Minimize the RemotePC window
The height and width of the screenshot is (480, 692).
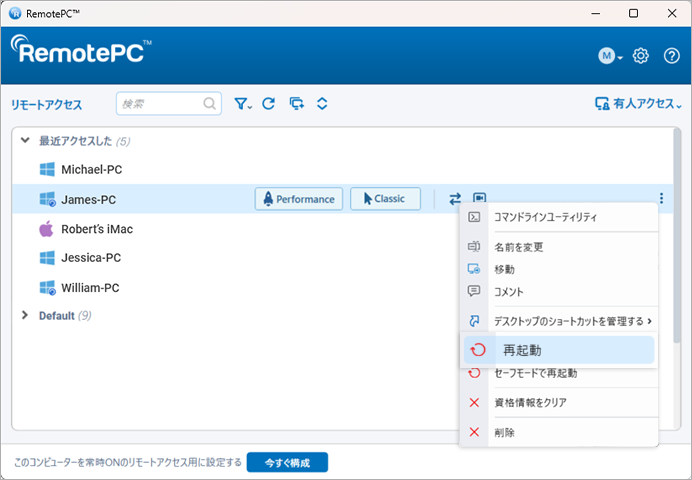(x=595, y=13)
